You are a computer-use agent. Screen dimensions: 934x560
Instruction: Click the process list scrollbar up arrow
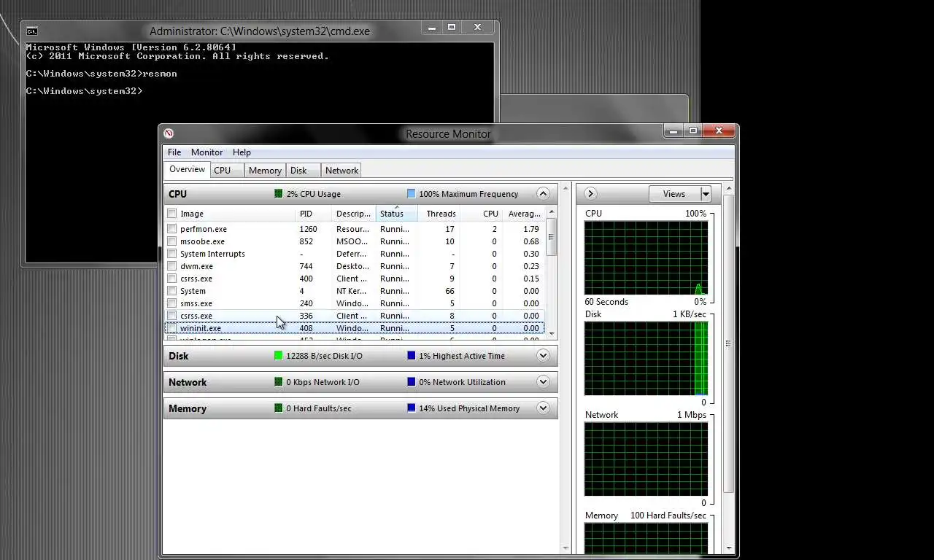click(x=552, y=211)
